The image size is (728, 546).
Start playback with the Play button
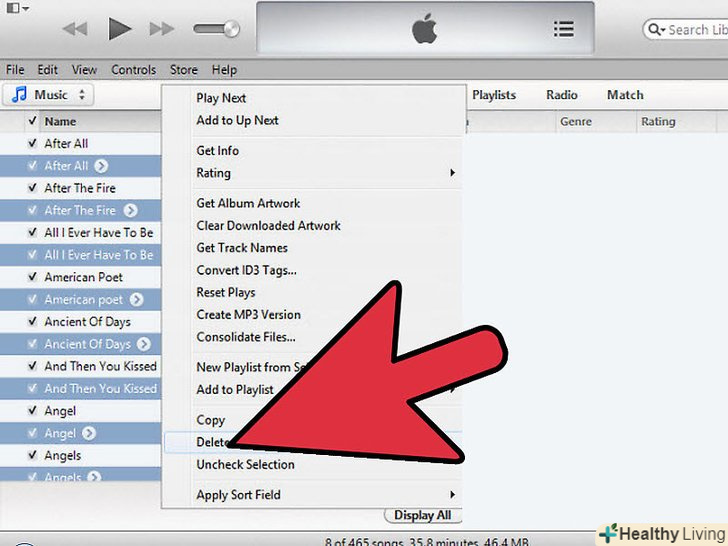pos(119,29)
